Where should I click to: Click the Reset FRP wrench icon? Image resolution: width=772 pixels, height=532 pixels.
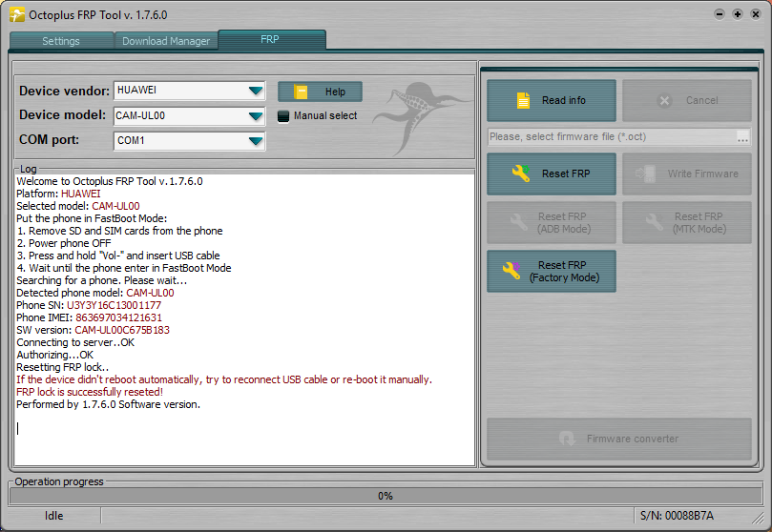[521, 174]
